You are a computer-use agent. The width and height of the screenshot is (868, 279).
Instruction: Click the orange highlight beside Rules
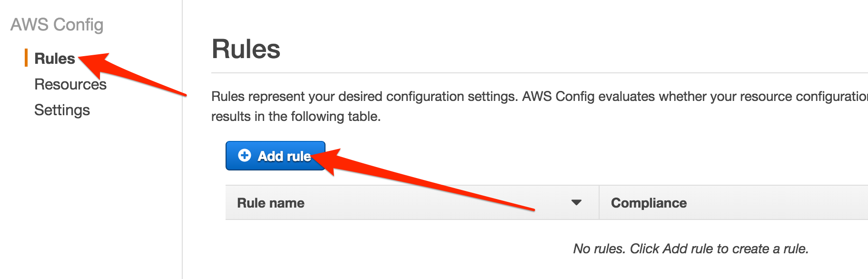coord(27,58)
